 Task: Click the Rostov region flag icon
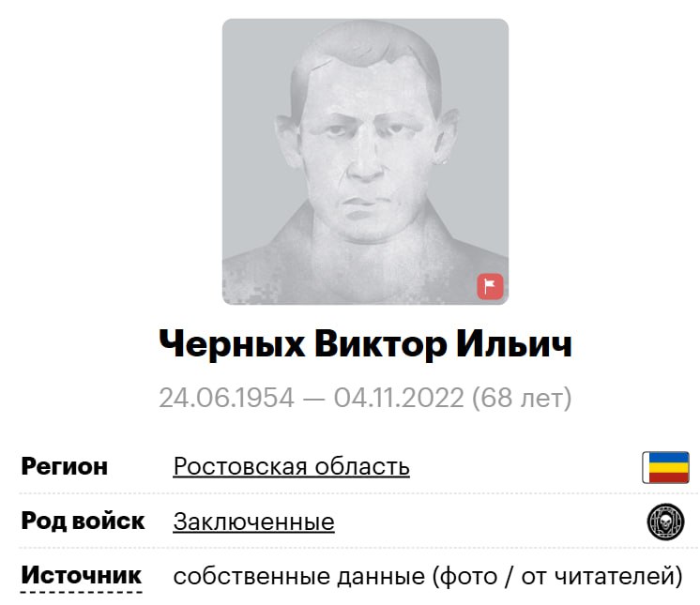click(665, 467)
